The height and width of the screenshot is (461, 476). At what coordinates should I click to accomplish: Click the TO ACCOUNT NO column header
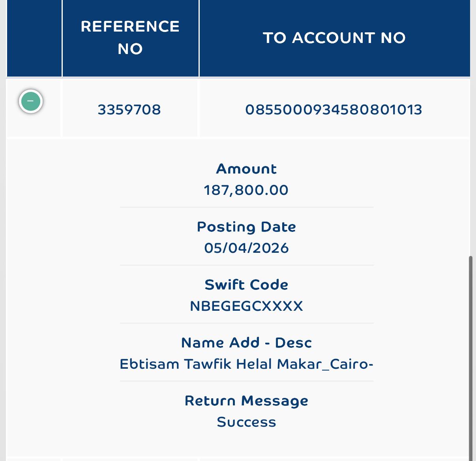pyautogui.click(x=334, y=38)
